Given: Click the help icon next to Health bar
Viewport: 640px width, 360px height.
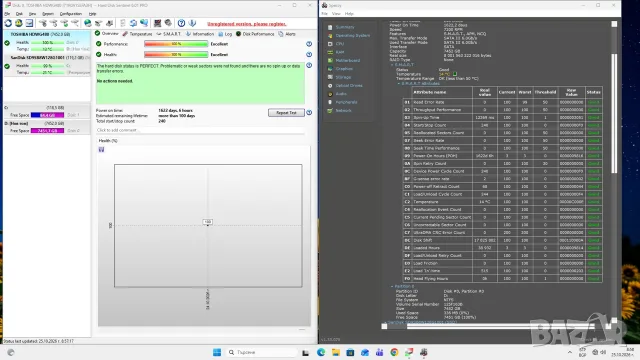Looking at the screenshot, I should 309,54.
